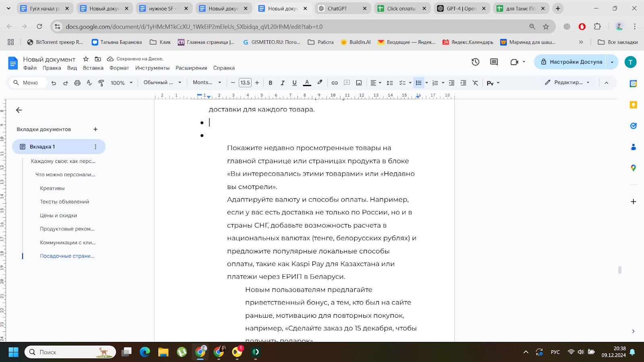Print the document via printer icon
The image size is (644, 362).
(77, 83)
